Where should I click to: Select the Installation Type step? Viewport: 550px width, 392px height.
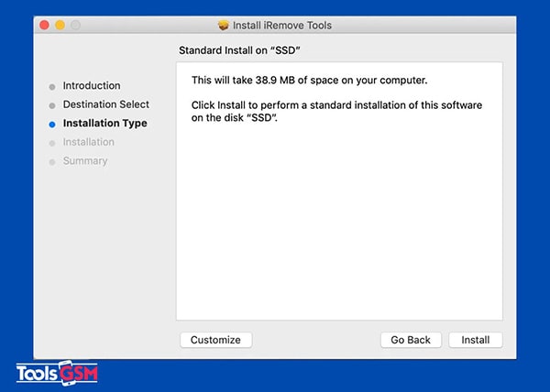tap(104, 124)
